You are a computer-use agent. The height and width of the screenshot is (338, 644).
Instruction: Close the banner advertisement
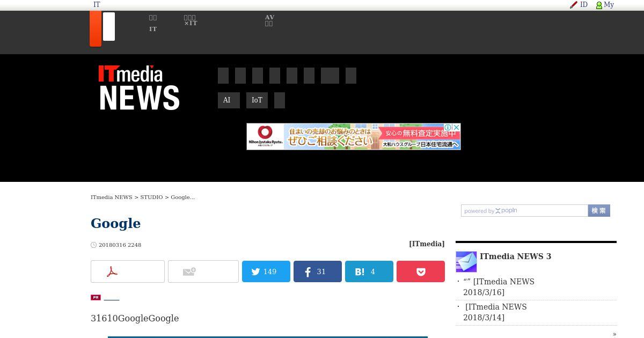point(457,127)
